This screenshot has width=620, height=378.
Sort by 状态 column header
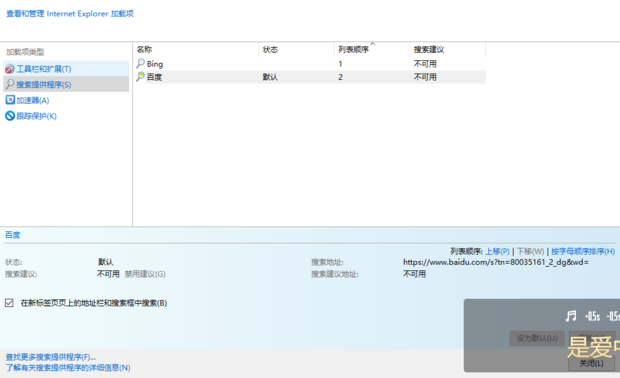270,49
